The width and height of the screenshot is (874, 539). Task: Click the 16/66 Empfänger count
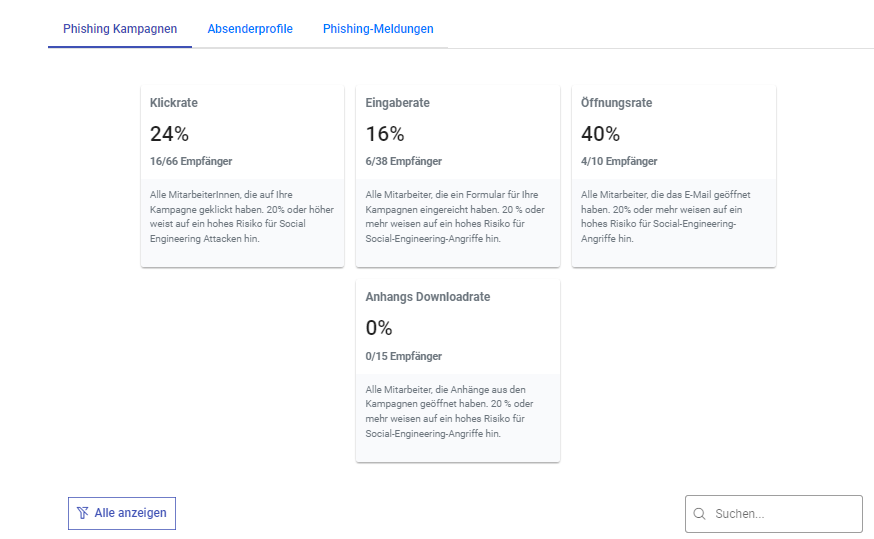coord(191,161)
